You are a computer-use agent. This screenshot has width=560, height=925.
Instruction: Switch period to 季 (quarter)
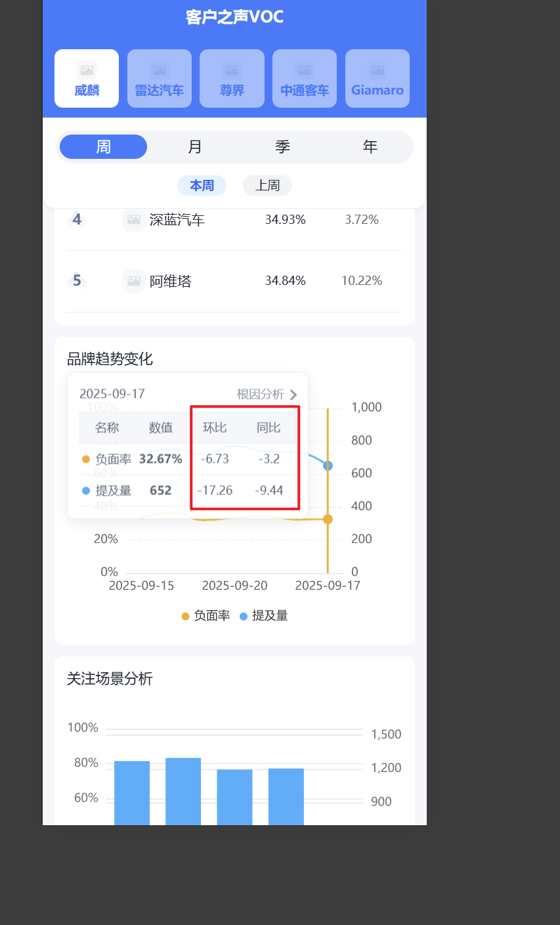click(282, 147)
